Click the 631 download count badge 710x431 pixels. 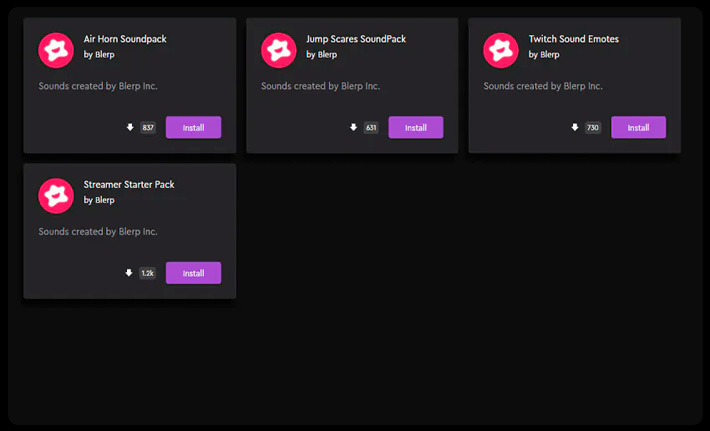click(371, 128)
